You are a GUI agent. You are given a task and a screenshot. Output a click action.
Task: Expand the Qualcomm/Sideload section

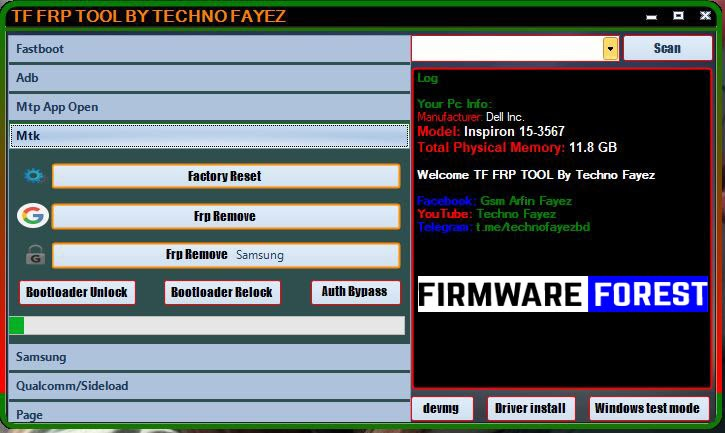click(209, 386)
